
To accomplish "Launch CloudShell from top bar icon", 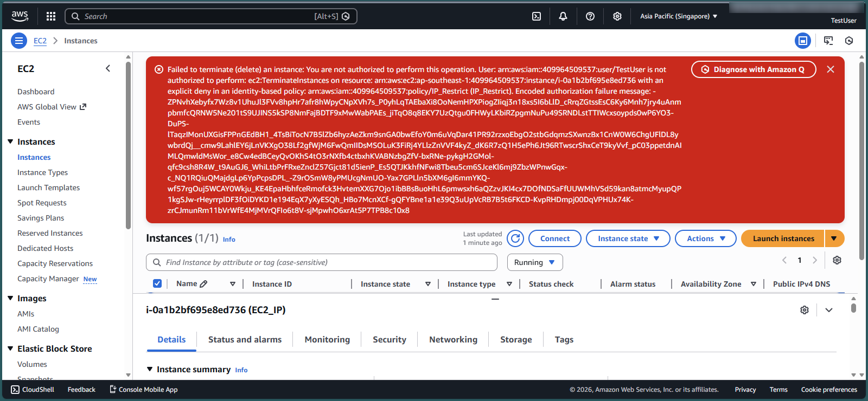I will tap(537, 16).
